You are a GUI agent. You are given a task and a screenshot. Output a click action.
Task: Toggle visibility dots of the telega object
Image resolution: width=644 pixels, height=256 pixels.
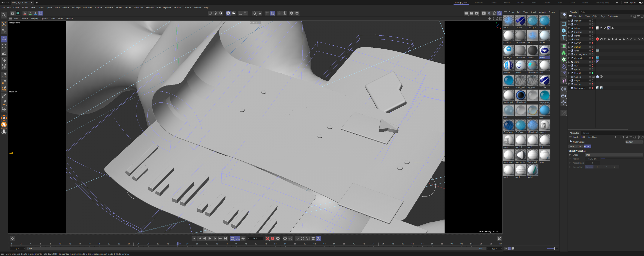[x=592, y=28]
